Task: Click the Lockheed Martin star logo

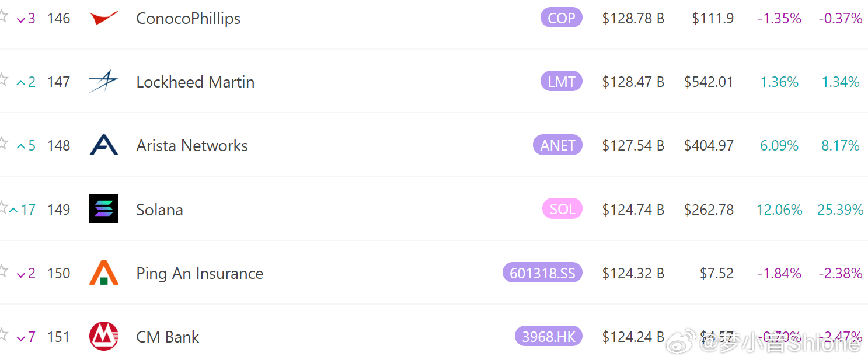Action: [104, 81]
